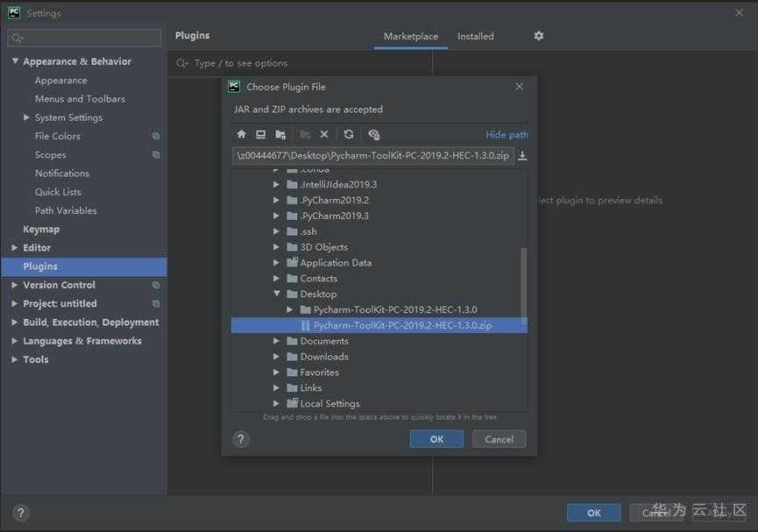Collapse the Desktop folder in the tree
The height and width of the screenshot is (532, 758).
point(277,294)
